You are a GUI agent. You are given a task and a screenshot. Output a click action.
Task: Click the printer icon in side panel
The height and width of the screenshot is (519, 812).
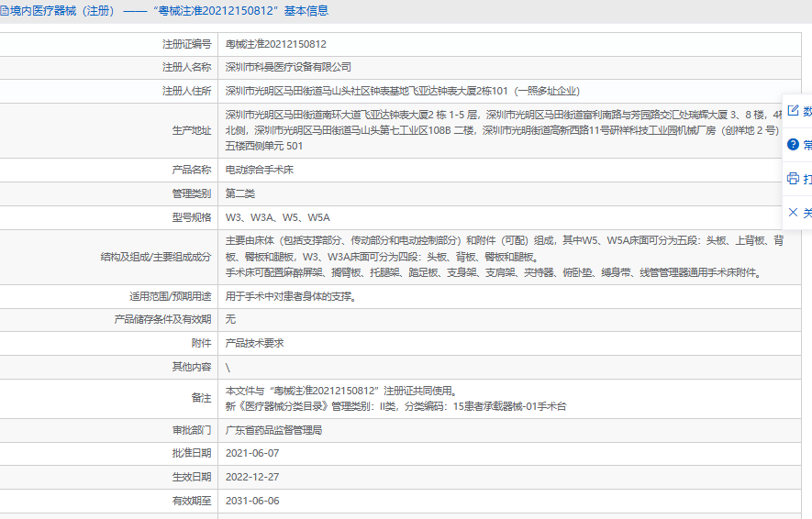[793, 179]
